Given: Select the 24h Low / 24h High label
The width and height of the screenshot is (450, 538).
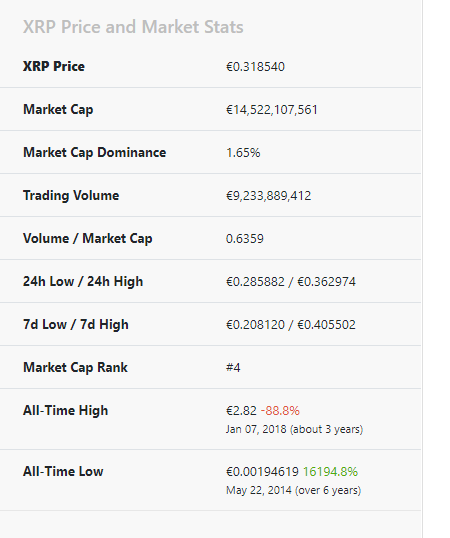Looking at the screenshot, I should (x=83, y=282).
